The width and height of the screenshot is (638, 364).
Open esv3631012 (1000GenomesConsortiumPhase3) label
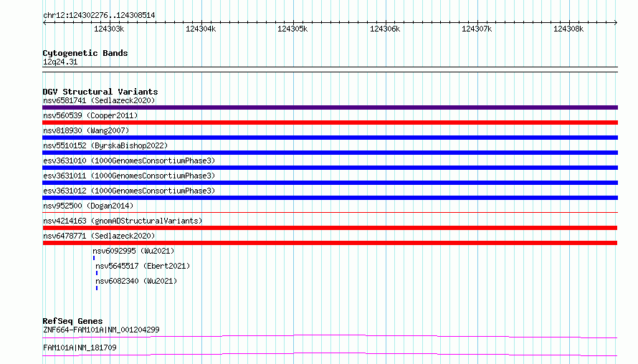[129, 191]
